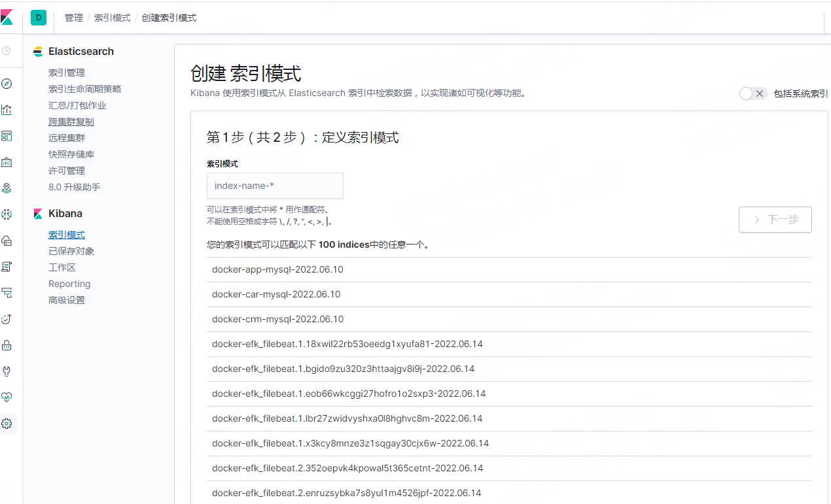Select filebeat.1.lbr27zwidvyshxa0l8hghvc8m index row
The height and width of the screenshot is (504, 831).
pos(509,418)
